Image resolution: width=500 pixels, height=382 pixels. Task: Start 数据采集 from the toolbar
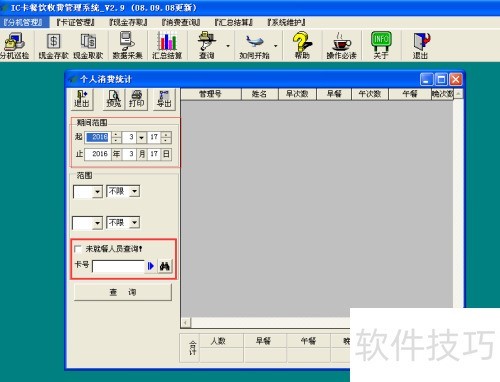[x=127, y=46]
